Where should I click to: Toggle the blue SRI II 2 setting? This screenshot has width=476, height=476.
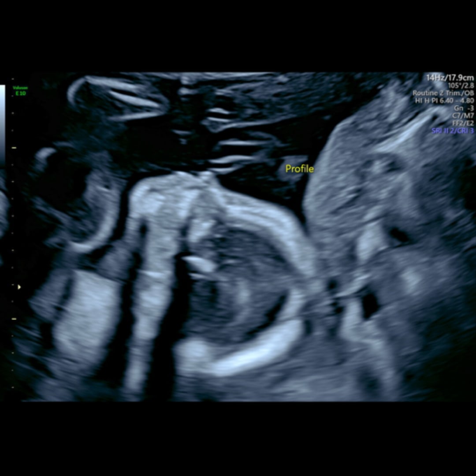(x=441, y=131)
